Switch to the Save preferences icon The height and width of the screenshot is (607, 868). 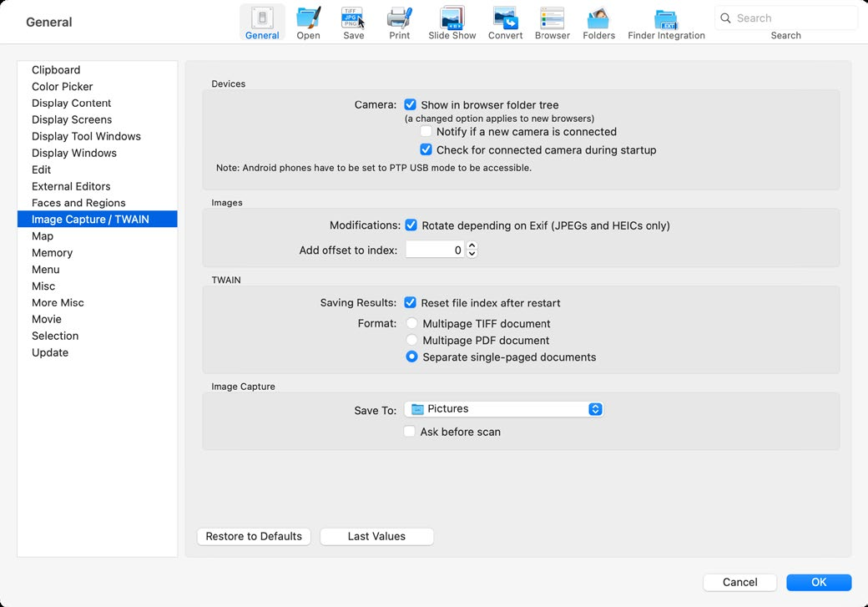pos(353,23)
